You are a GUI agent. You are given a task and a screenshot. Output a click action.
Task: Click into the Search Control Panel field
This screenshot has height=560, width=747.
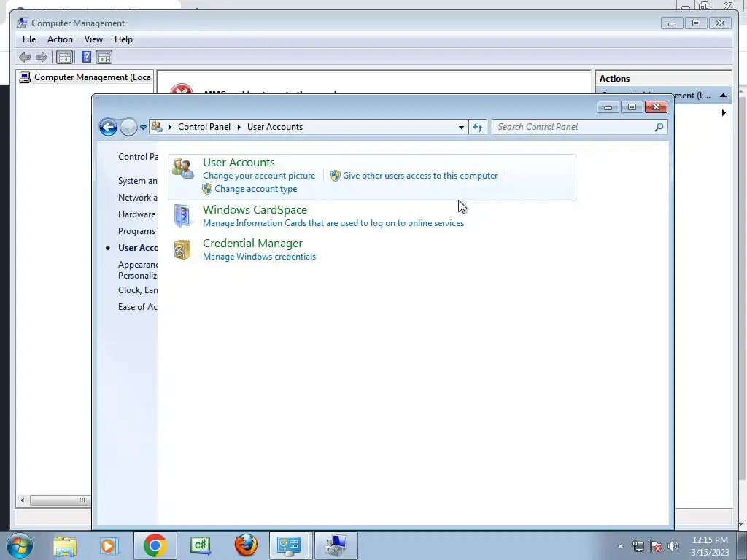(573, 127)
